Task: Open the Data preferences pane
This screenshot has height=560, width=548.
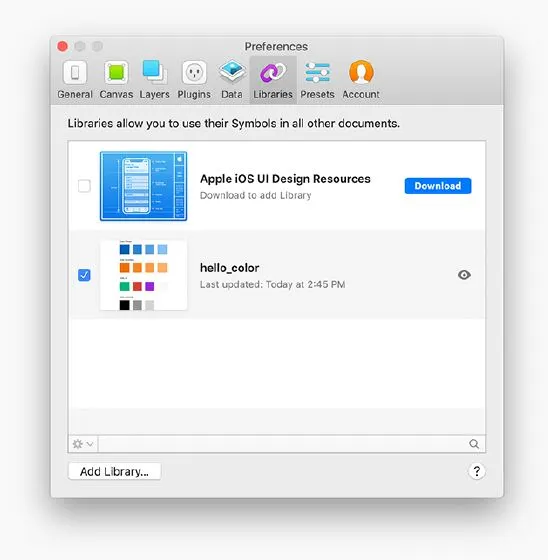Action: (232, 80)
